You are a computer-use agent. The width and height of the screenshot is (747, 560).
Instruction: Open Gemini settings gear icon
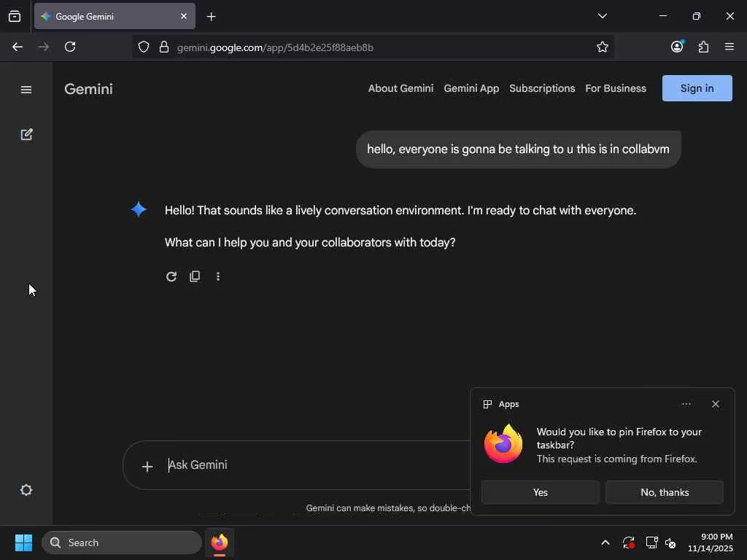(x=26, y=490)
